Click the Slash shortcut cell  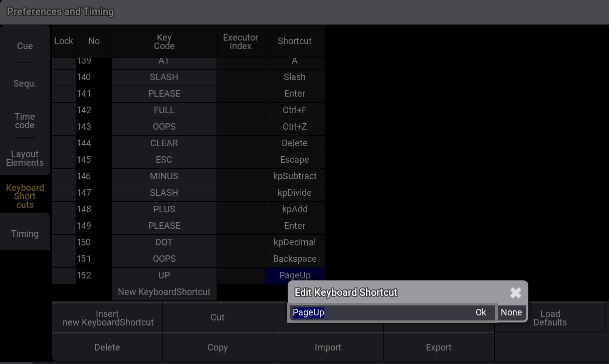point(295,77)
